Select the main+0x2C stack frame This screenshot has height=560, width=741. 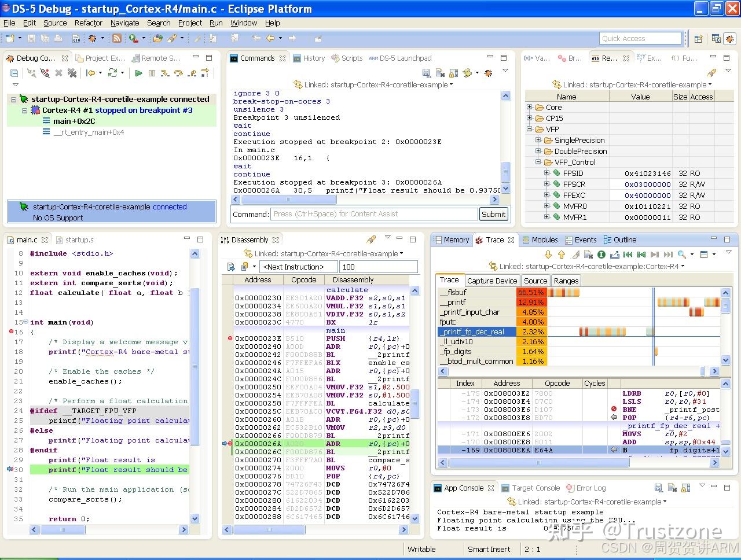[74, 121]
